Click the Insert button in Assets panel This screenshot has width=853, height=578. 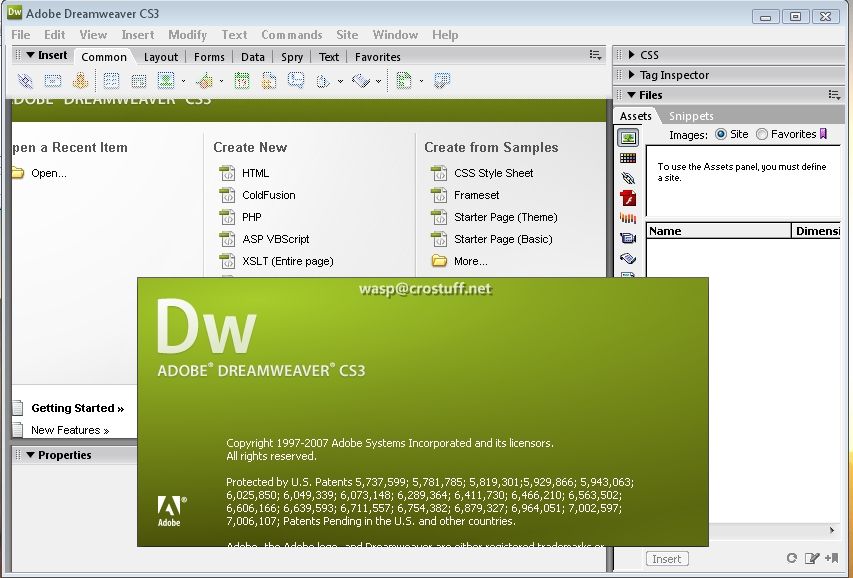[x=666, y=559]
